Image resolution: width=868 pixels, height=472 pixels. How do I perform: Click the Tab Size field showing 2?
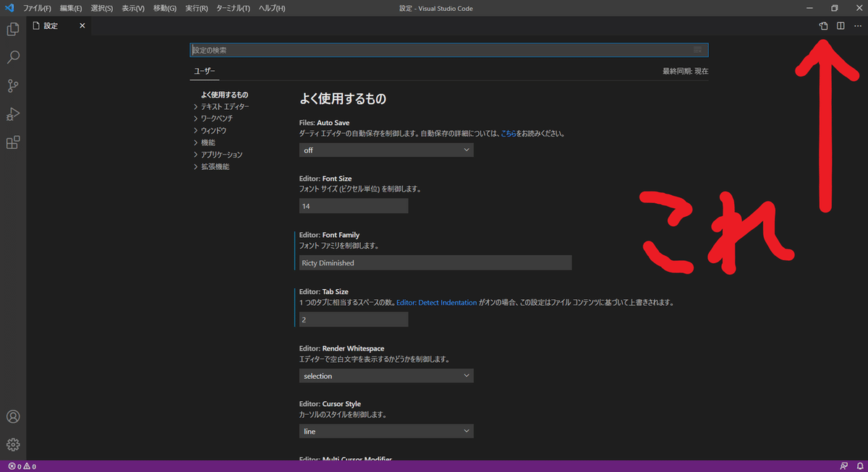tap(354, 319)
